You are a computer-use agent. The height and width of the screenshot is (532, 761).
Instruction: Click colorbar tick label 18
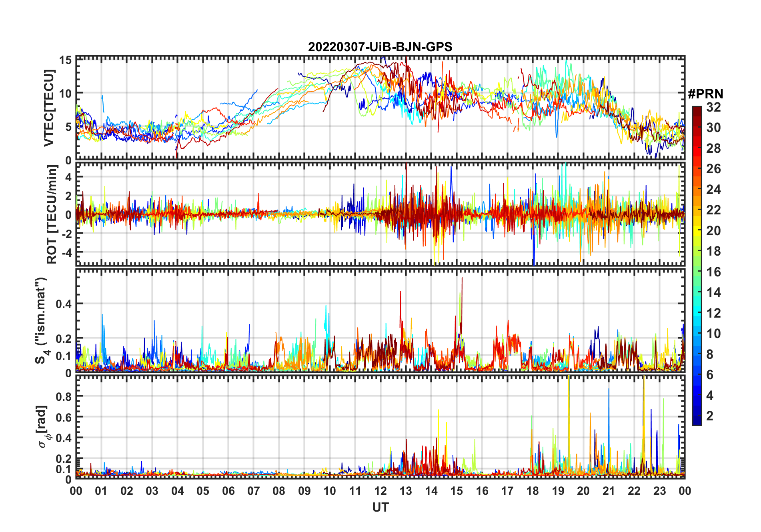(713, 251)
